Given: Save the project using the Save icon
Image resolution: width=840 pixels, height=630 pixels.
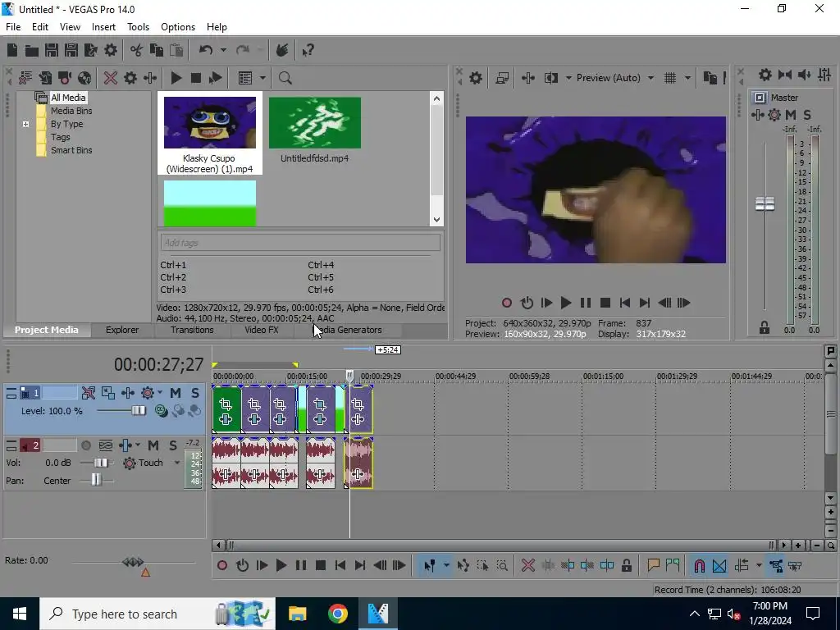Looking at the screenshot, I should [52, 50].
